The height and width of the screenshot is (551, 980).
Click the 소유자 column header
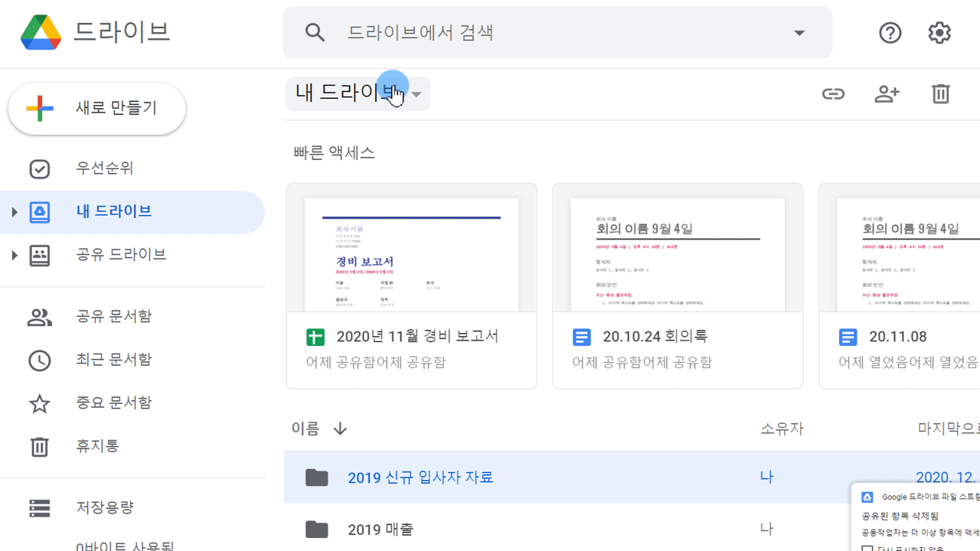[x=782, y=429]
